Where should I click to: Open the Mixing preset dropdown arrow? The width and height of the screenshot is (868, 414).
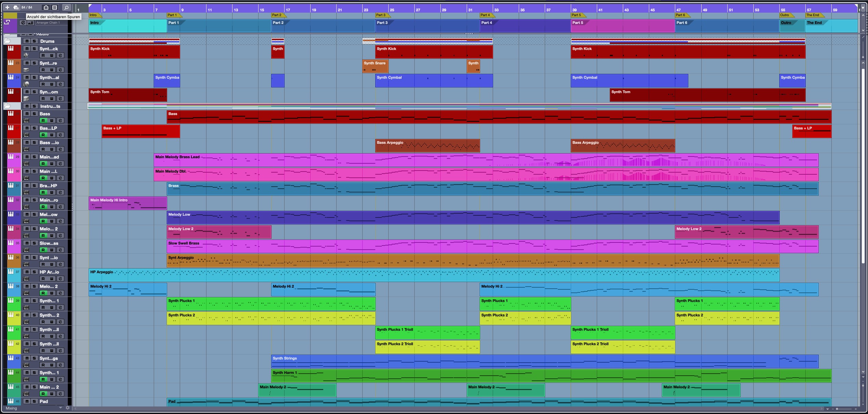[x=61, y=408]
